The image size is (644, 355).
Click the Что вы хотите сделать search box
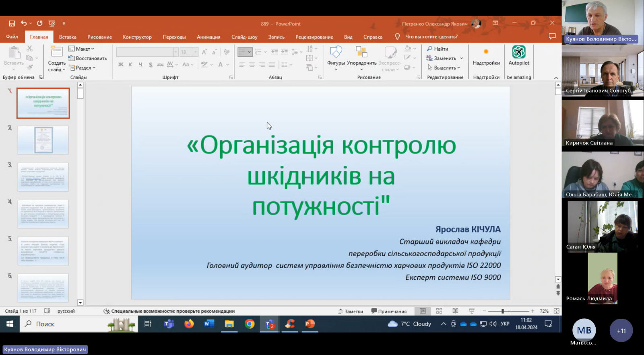click(x=431, y=37)
